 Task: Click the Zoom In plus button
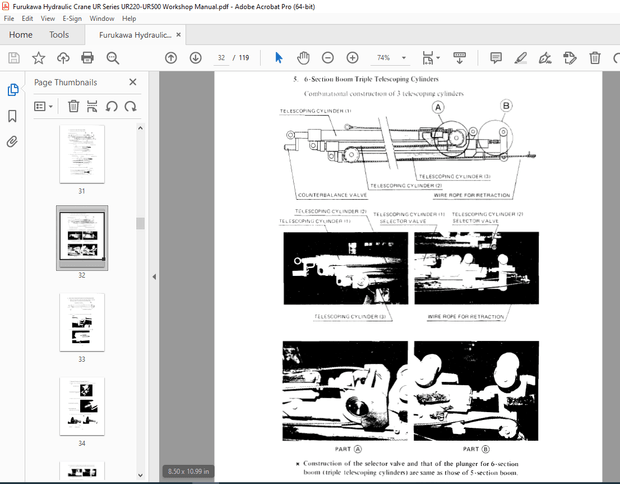pos(352,58)
